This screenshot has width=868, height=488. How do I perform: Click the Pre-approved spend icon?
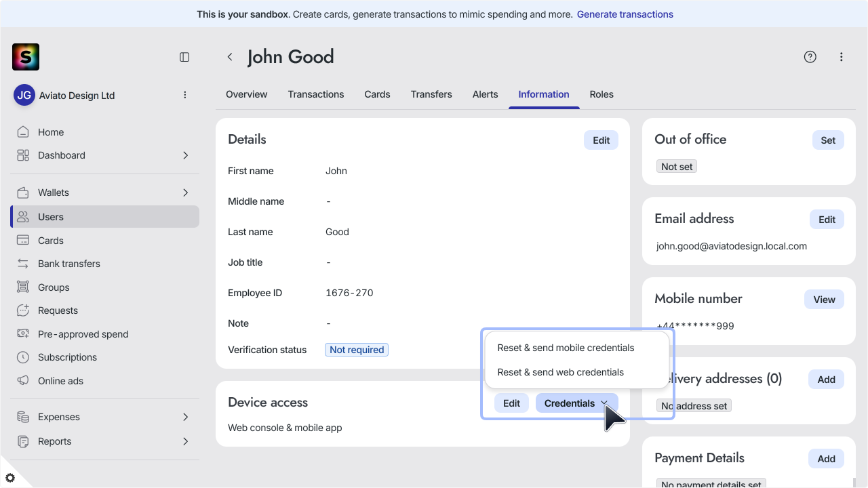click(23, 334)
